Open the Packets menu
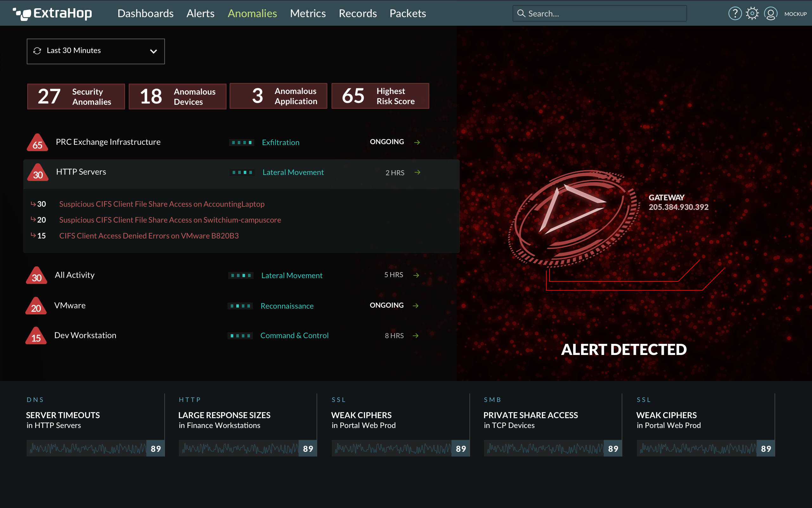This screenshot has height=508, width=812. coord(408,13)
